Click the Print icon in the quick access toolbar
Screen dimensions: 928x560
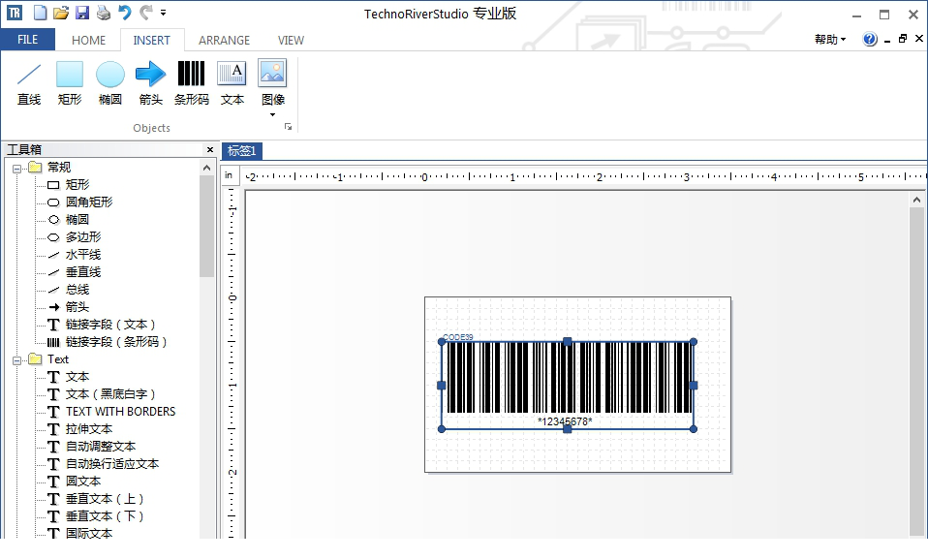coord(103,13)
